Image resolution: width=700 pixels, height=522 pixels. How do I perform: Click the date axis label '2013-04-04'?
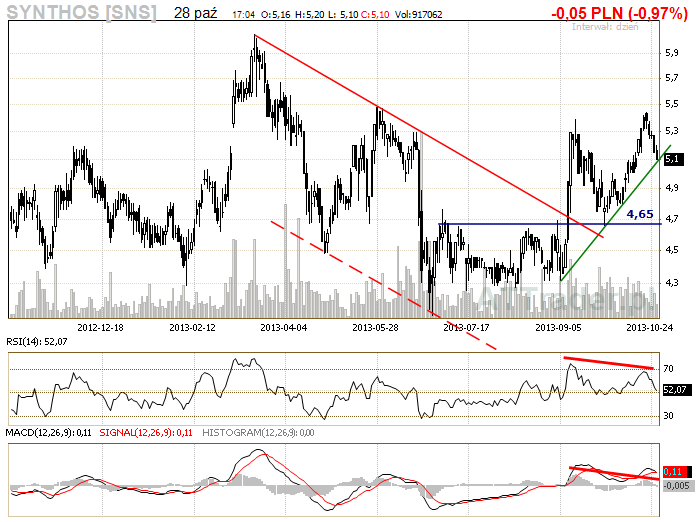[x=283, y=328]
